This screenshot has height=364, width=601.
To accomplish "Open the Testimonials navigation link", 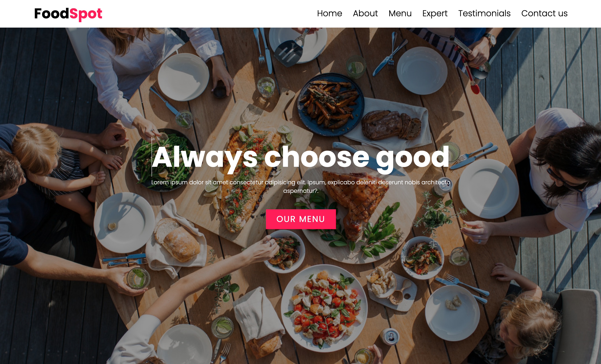I will point(484,13).
